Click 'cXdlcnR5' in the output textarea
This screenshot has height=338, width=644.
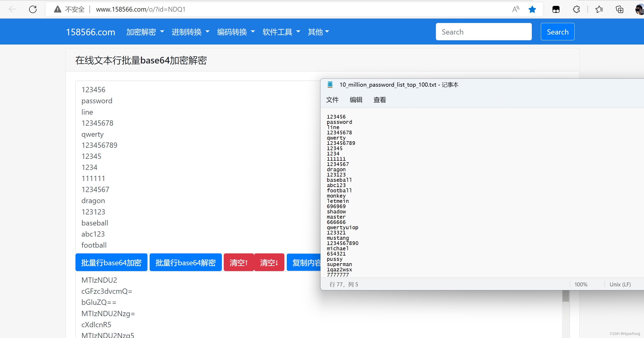pos(96,325)
